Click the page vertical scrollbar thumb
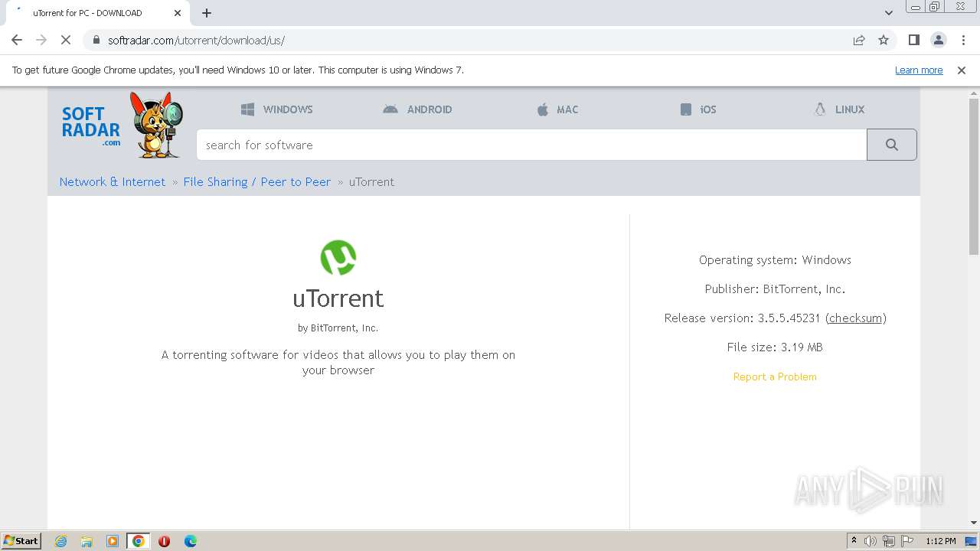 pos(974,176)
